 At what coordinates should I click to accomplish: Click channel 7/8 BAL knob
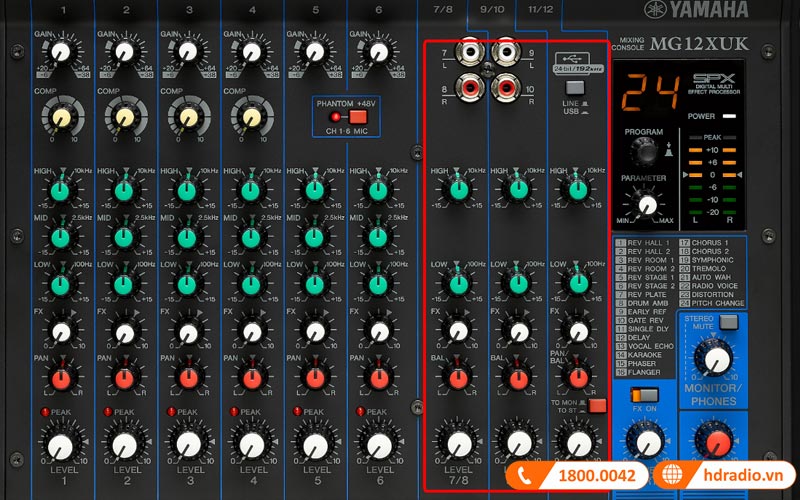(458, 378)
